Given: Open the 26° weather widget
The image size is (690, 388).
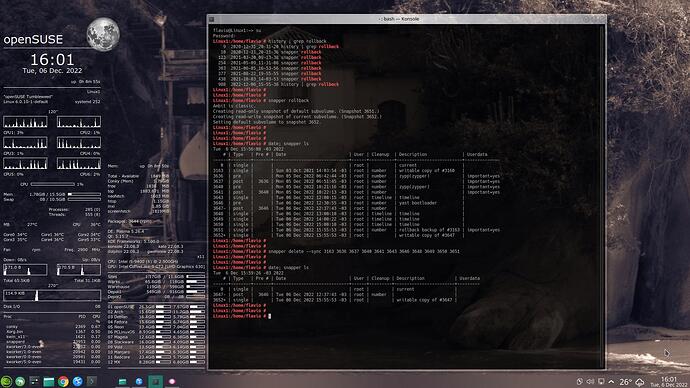Looking at the screenshot, I should pos(625,382).
